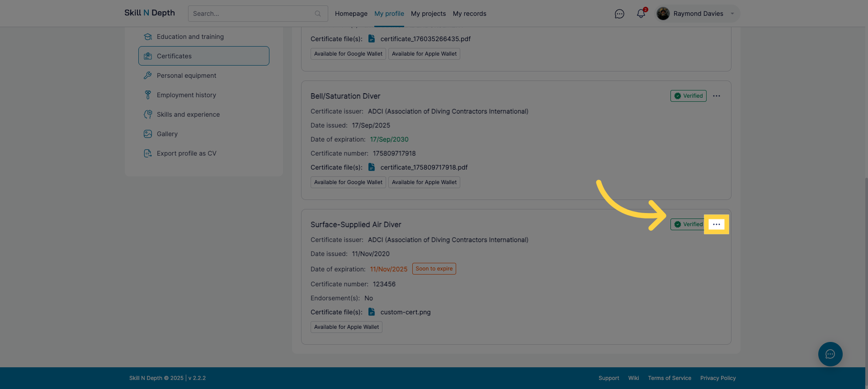Click Available for Apple Wallet under Surface-Supplied Air Diver
The height and width of the screenshot is (389, 868).
coord(346,327)
